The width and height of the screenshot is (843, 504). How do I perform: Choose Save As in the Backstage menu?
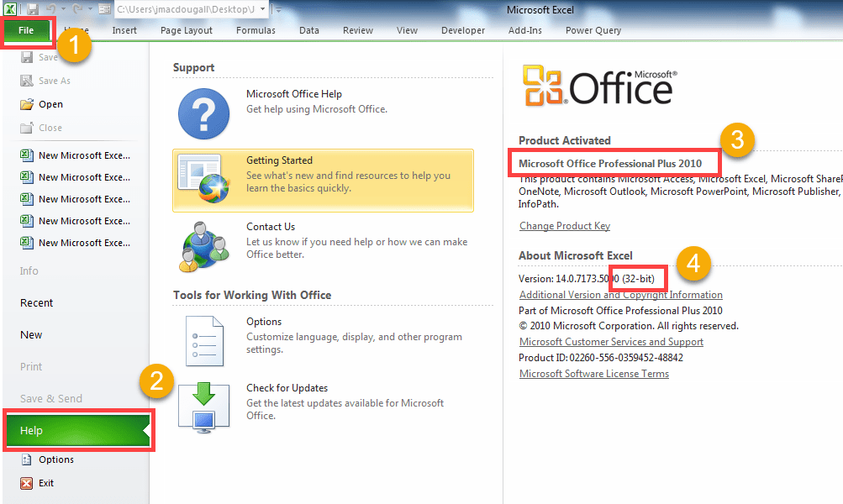[x=55, y=81]
